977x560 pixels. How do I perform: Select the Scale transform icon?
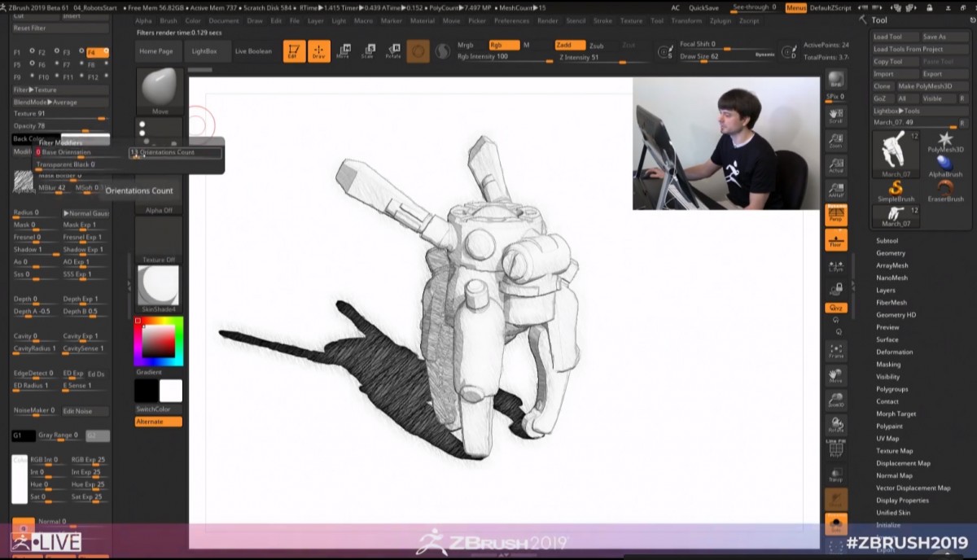tap(368, 51)
